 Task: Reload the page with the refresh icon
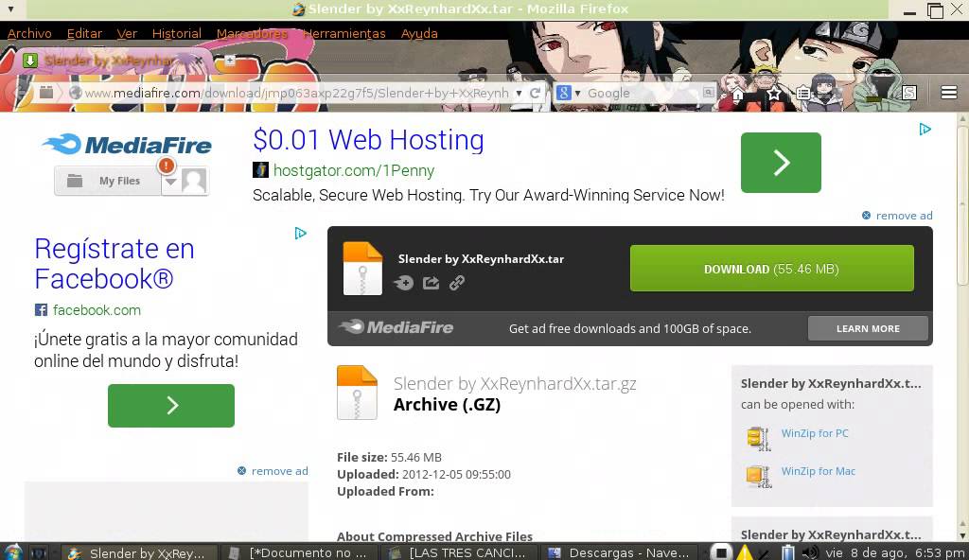point(536,94)
